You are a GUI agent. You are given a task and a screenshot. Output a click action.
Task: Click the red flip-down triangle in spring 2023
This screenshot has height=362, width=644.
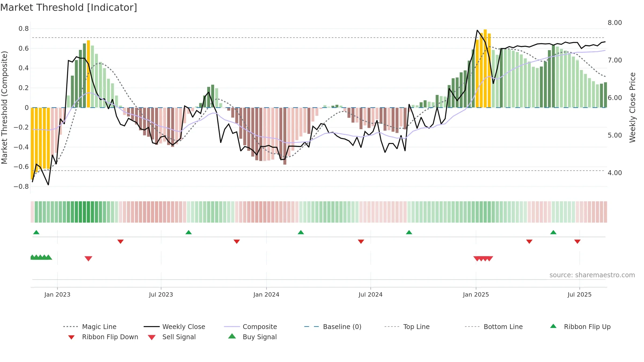click(120, 242)
